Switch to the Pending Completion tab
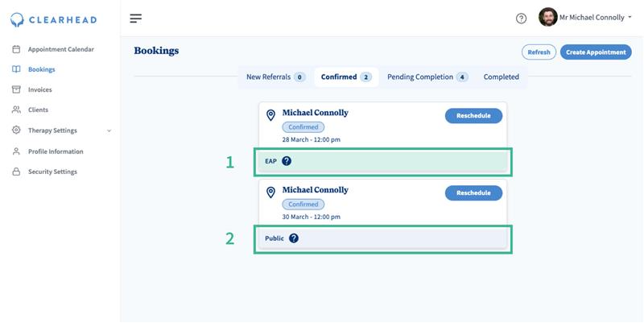Screen dimensions: 644x323 [427, 77]
